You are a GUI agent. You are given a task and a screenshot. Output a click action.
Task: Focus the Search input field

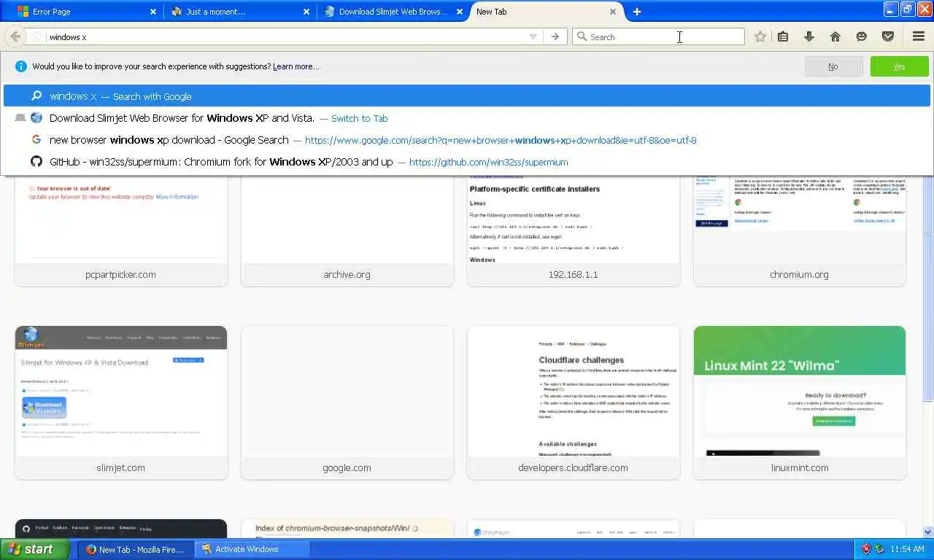click(658, 36)
